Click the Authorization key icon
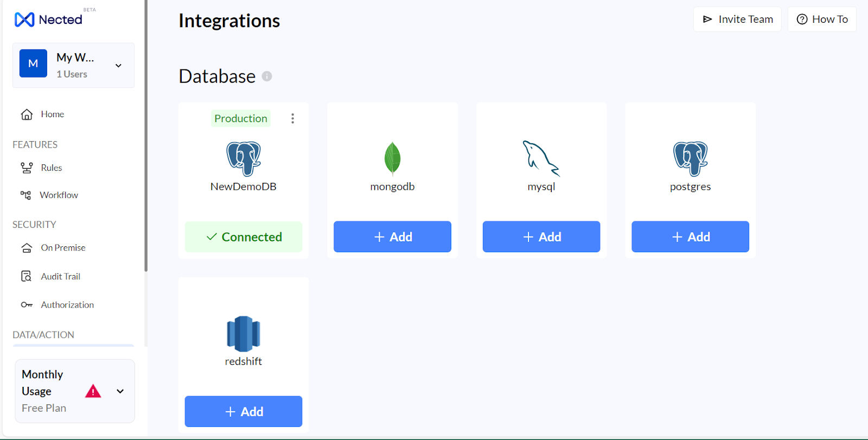Screen dimensions: 868x440 tap(27, 305)
